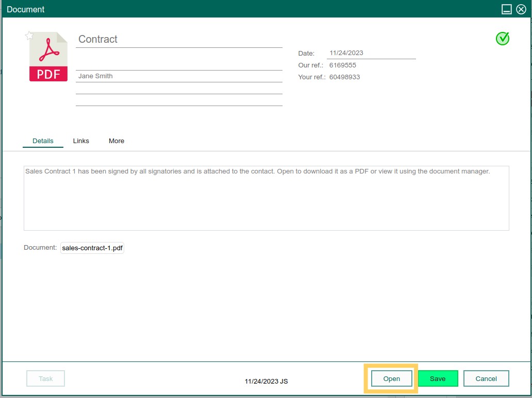Click the Open button
The width and height of the screenshot is (532, 398).
pyautogui.click(x=391, y=378)
